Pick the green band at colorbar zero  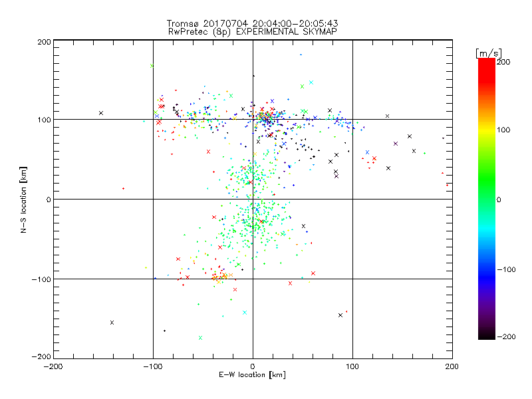(x=487, y=199)
